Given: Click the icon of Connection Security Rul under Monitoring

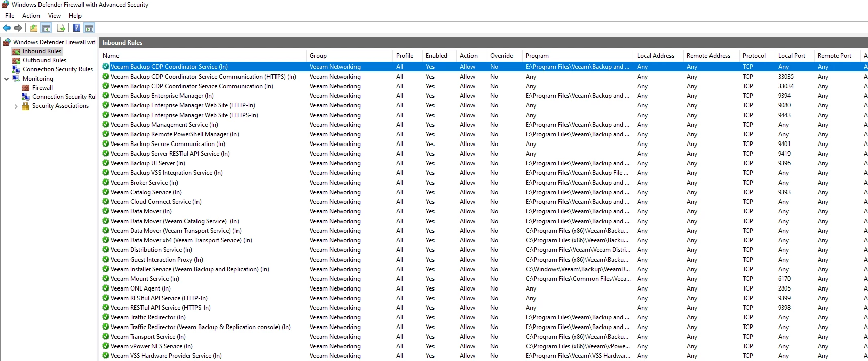Looking at the screenshot, I should point(26,97).
